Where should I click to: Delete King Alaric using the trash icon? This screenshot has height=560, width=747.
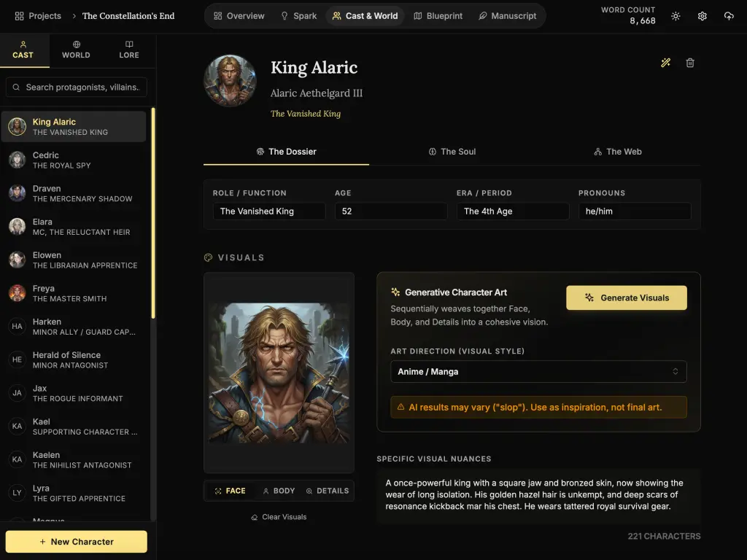point(689,63)
